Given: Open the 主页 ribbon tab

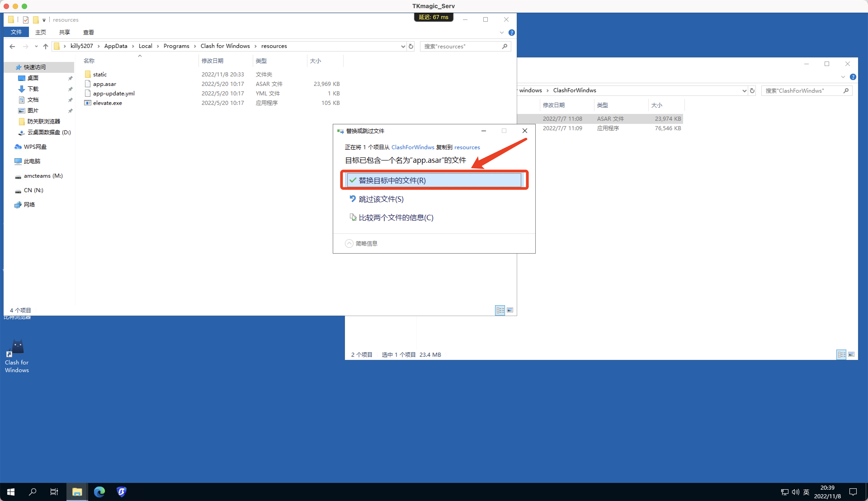Looking at the screenshot, I should (x=41, y=32).
